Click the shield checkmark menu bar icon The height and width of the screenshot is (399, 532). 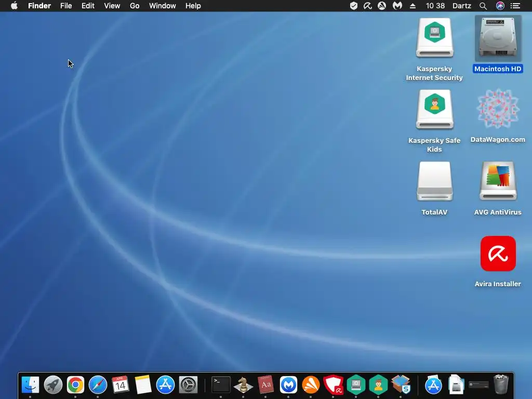click(x=353, y=6)
